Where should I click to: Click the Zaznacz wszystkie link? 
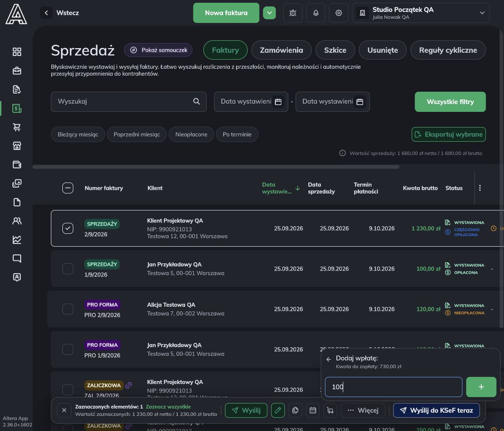pos(168,407)
